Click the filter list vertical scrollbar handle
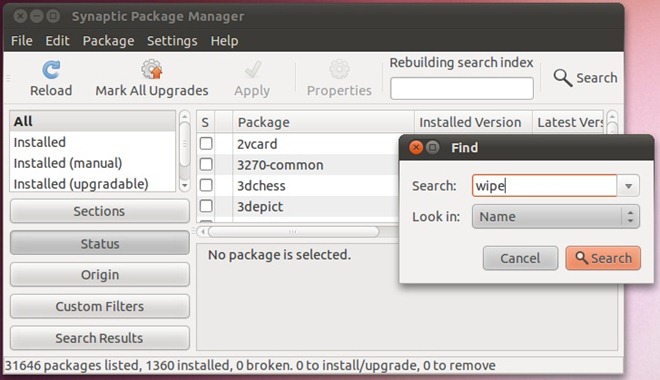 pos(184,144)
